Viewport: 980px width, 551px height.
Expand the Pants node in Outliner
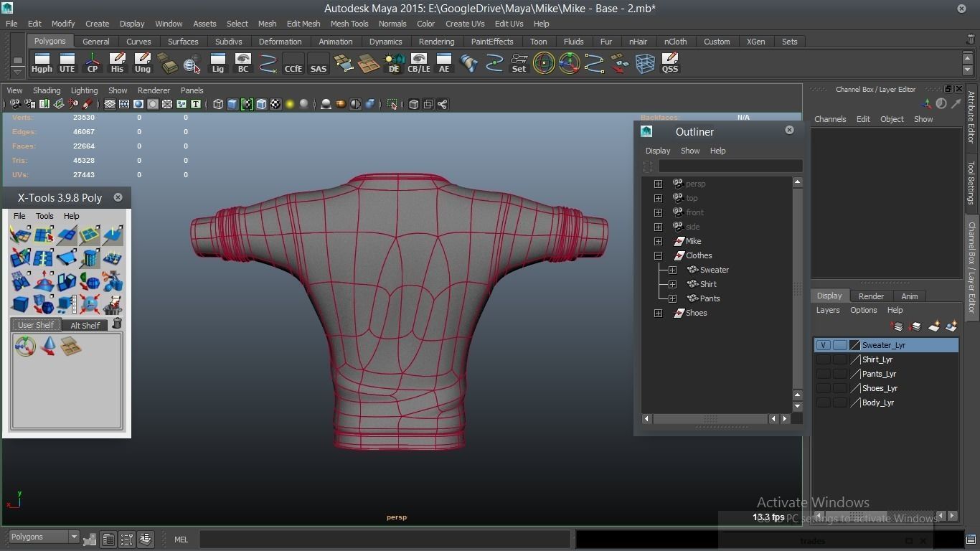pos(672,298)
